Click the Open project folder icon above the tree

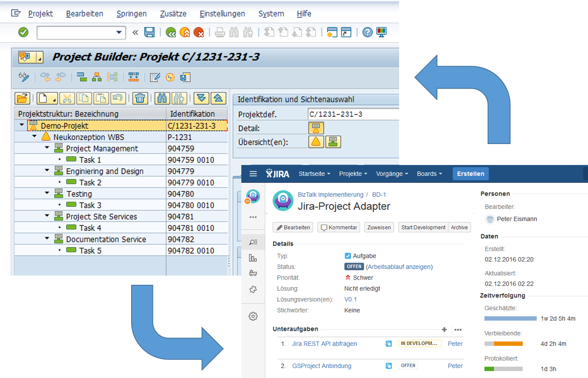[x=23, y=98]
